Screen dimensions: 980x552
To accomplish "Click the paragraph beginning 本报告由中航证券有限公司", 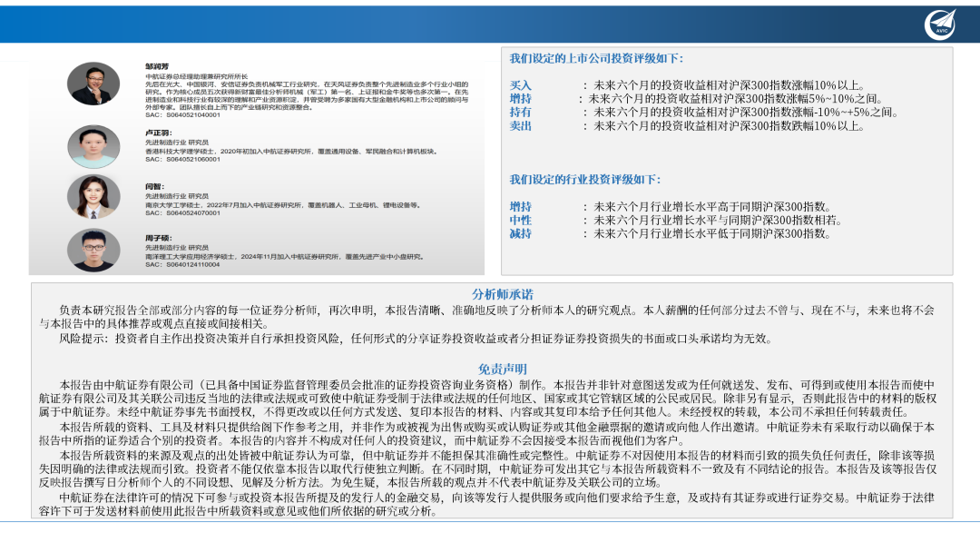I will [488, 399].
